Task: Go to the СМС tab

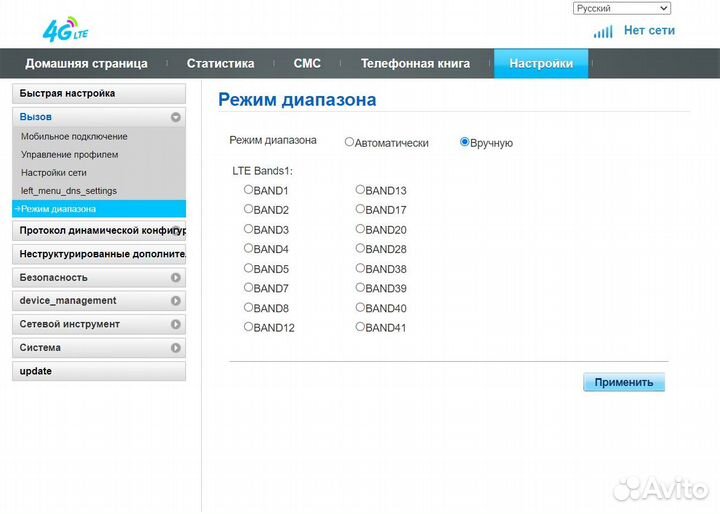Action: 307,63
